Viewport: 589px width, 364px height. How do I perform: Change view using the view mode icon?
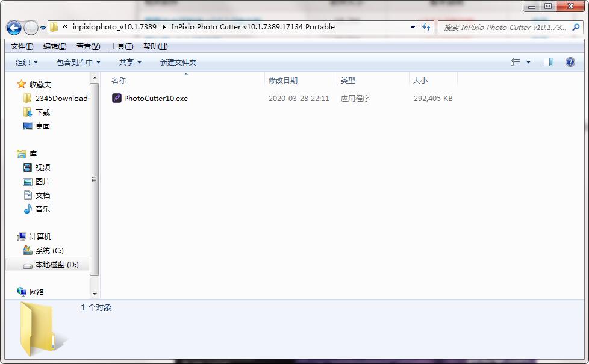tap(516, 62)
